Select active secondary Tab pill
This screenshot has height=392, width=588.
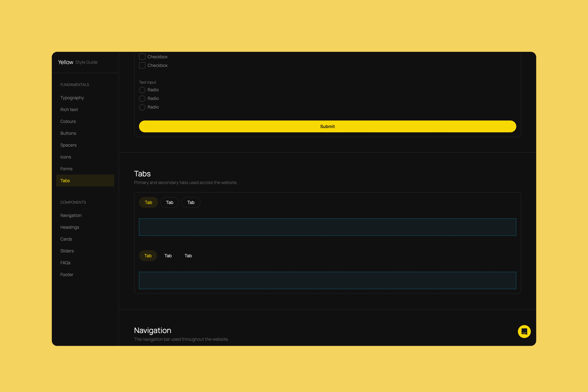coord(148,256)
